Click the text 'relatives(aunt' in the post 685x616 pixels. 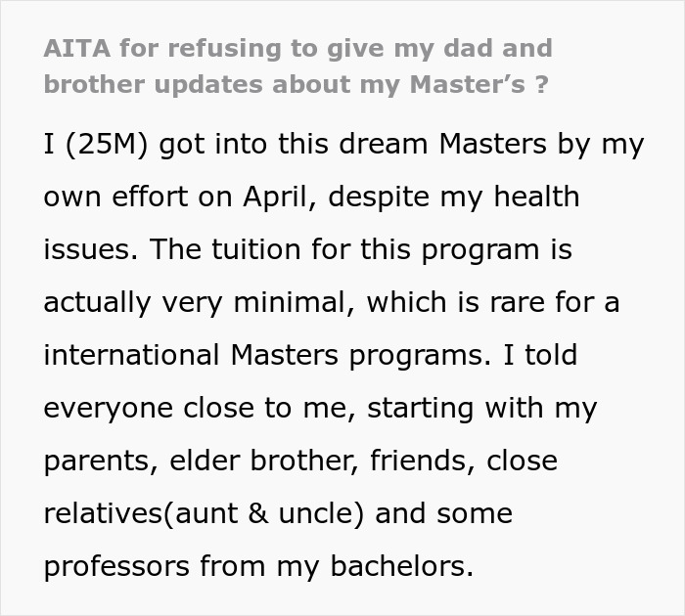point(141,513)
